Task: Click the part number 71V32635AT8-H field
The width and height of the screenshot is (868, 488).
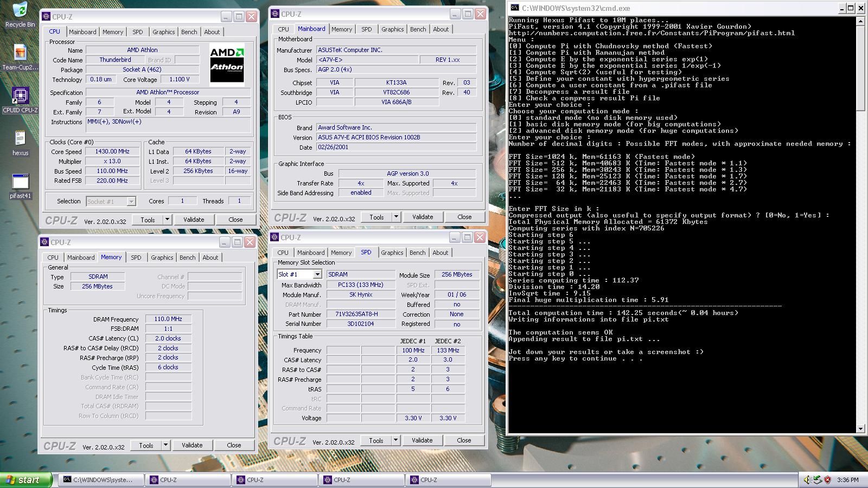Action: [x=361, y=314]
